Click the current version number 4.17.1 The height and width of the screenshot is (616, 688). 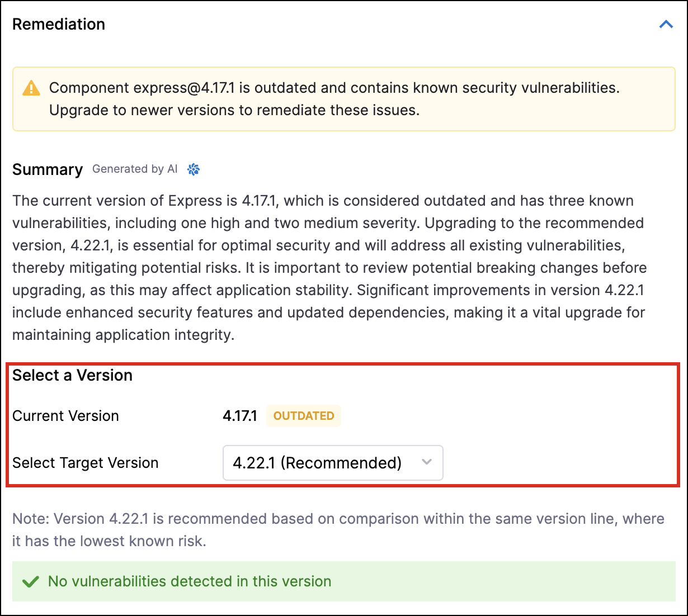(240, 416)
